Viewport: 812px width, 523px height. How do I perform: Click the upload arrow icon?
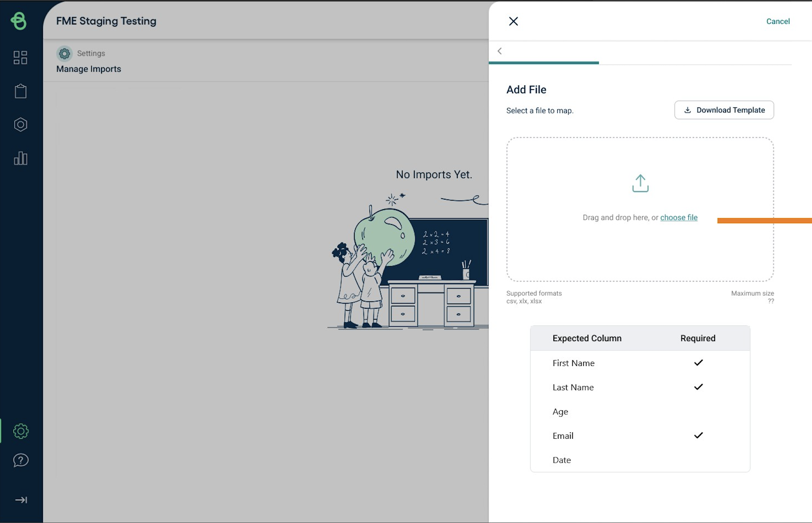pos(640,184)
